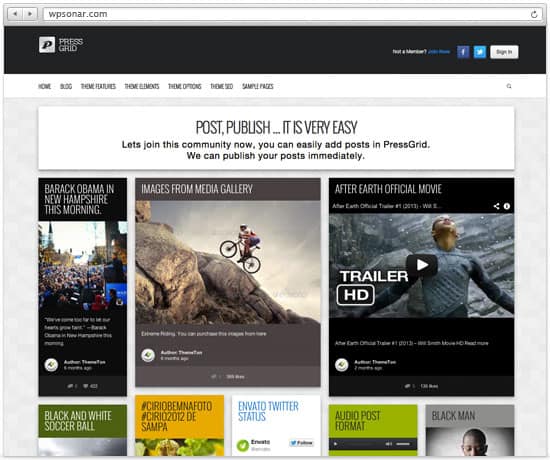Click the After Earth trailer title in the video header

(387, 206)
